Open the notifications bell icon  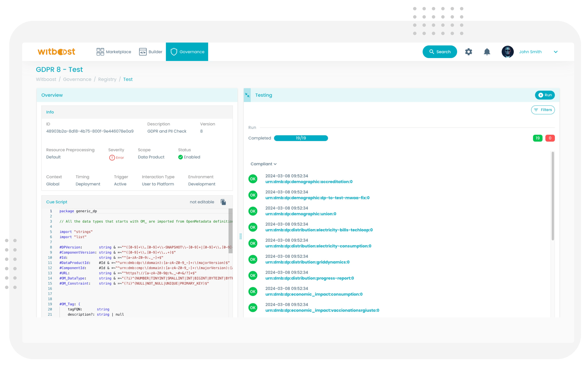[x=487, y=52]
